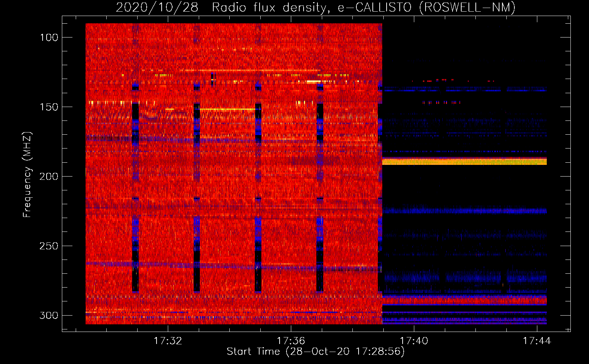Click the '17:44' time tick label

pos(537,341)
